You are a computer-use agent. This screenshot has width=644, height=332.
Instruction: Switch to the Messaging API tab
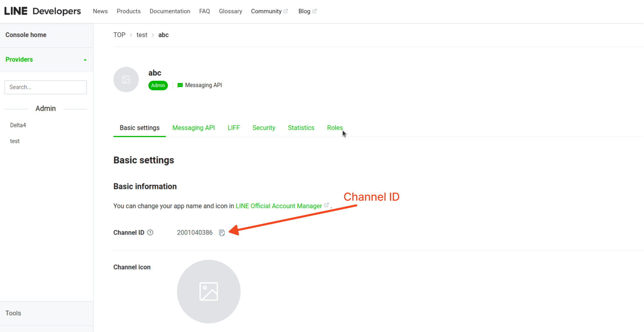tap(194, 128)
